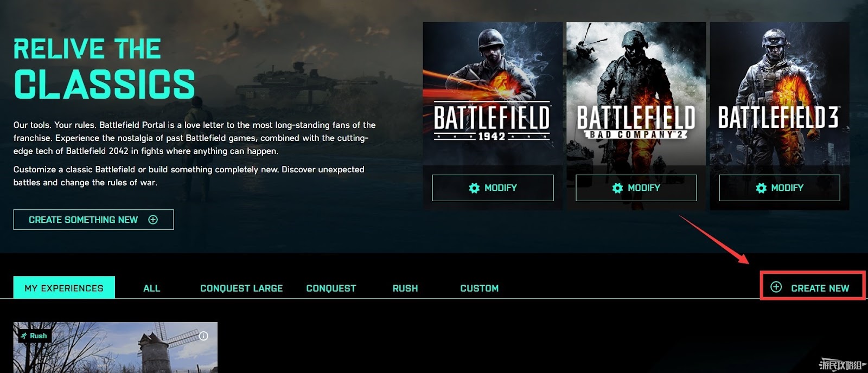Click the gear icon on Bad Company 2 Modify
The width and height of the screenshot is (868, 373).
click(x=617, y=188)
